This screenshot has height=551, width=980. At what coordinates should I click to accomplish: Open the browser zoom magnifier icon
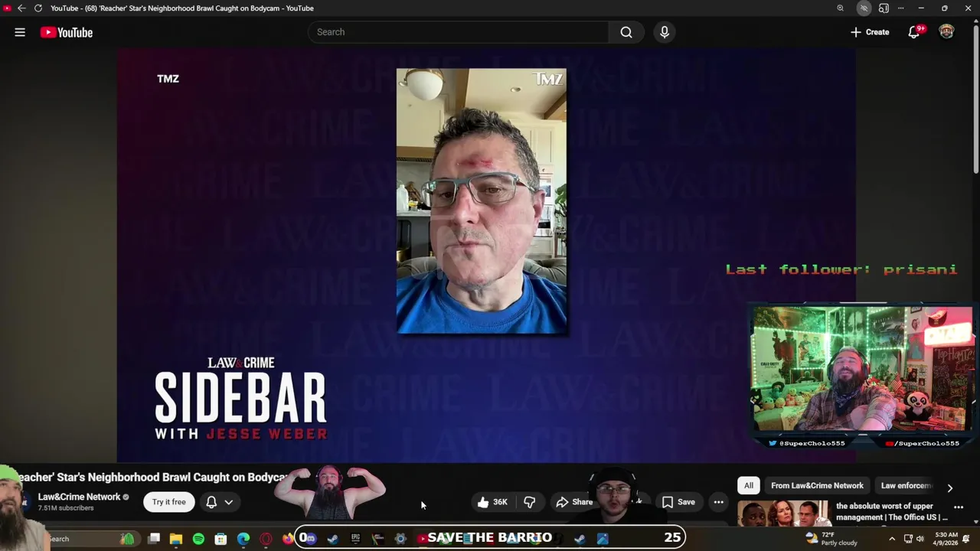click(841, 8)
